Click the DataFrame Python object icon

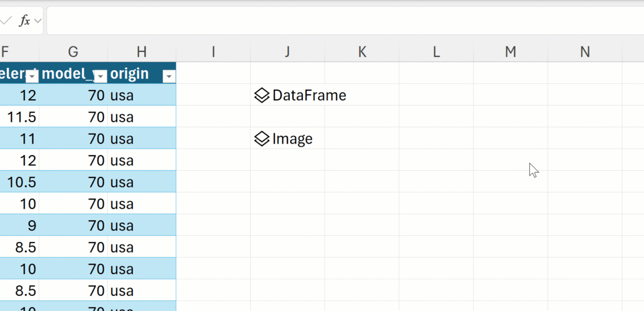pyautogui.click(x=262, y=95)
